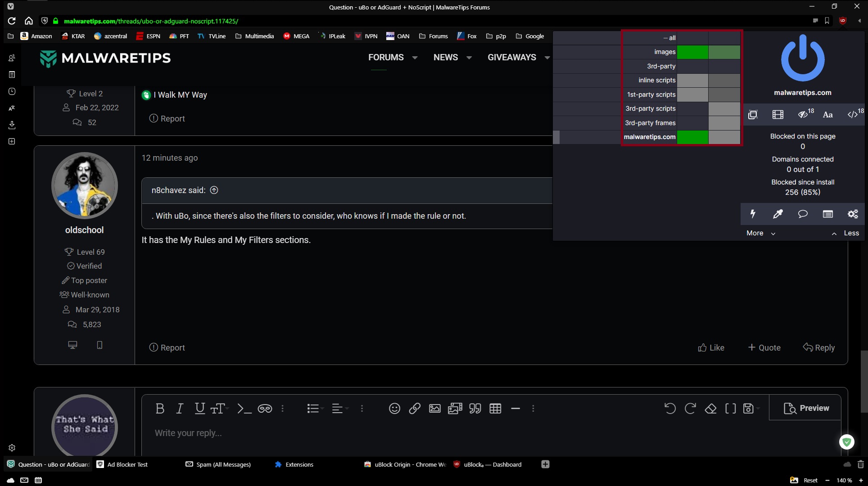This screenshot has height=486, width=868.
Task: Click the Underline formatting icon
Action: click(199, 409)
